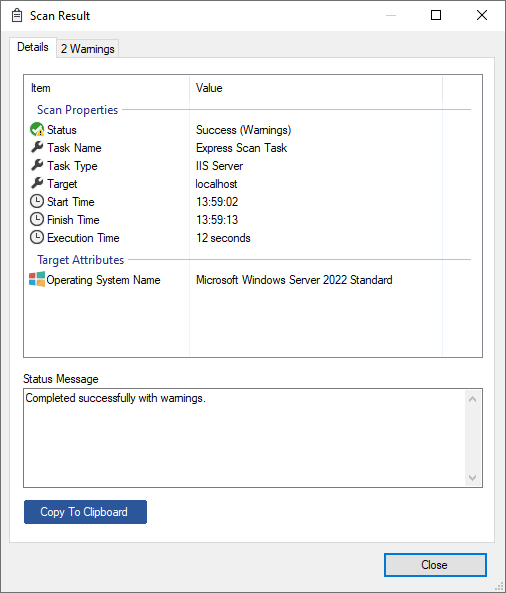Image resolution: width=506 pixels, height=593 pixels.
Task: Click the clock icon beside Execution Time
Action: tap(37, 238)
